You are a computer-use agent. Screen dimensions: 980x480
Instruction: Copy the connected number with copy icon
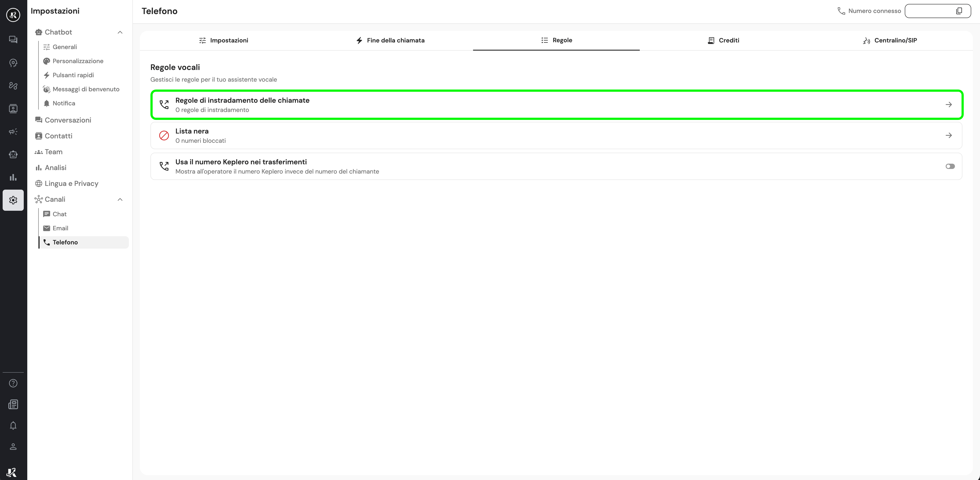pyautogui.click(x=959, y=11)
